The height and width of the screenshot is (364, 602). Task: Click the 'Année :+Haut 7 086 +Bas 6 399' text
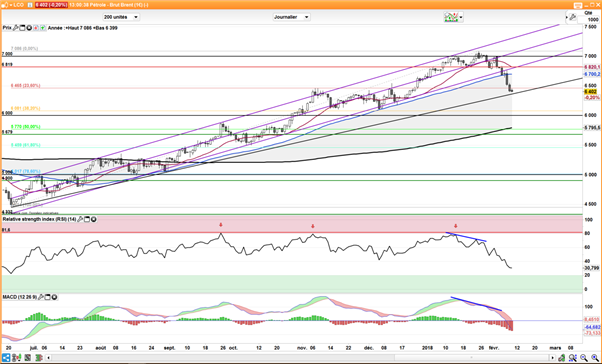[83, 28]
